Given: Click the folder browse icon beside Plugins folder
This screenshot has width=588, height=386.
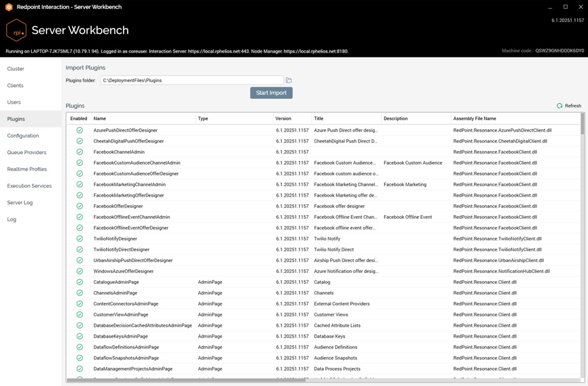Looking at the screenshot, I should (289, 80).
